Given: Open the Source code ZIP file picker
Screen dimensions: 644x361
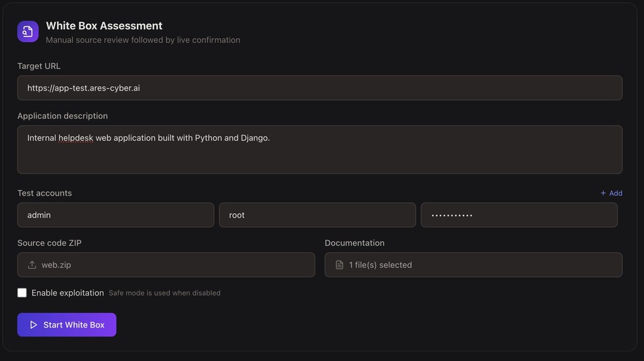Looking at the screenshot, I should (x=166, y=265).
